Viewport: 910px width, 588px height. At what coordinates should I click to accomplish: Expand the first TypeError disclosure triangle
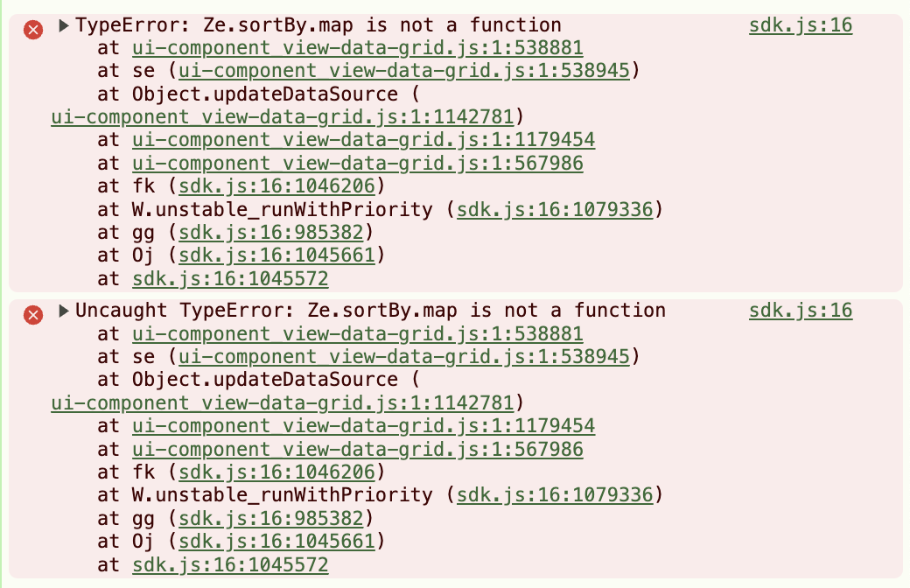tap(64, 26)
